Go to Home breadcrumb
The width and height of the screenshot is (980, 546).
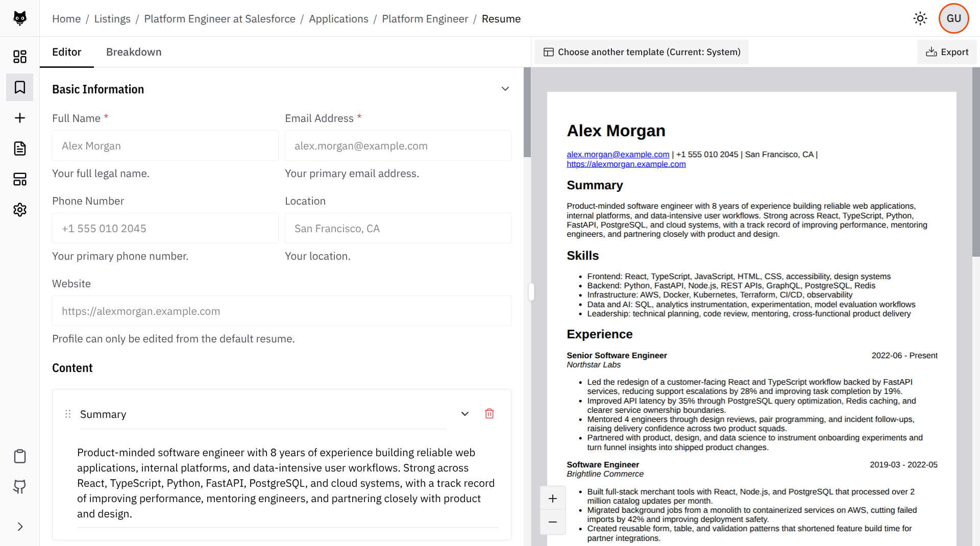pos(66,19)
